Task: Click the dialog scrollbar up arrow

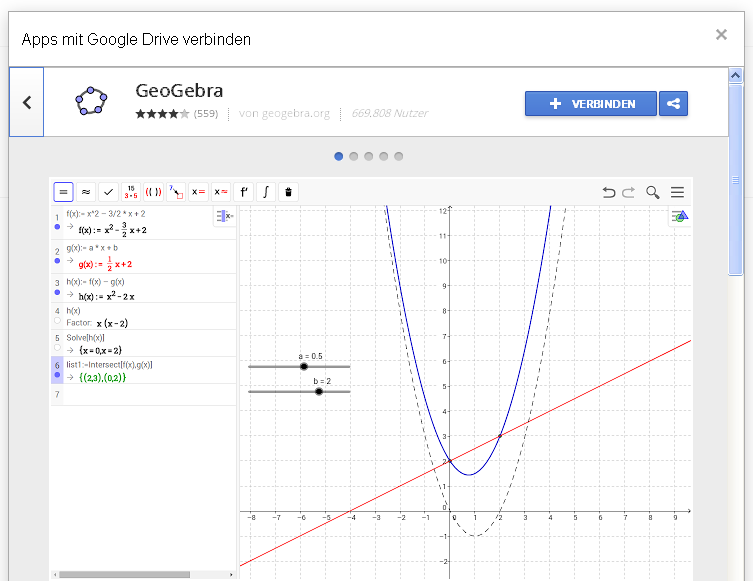Action: point(735,75)
